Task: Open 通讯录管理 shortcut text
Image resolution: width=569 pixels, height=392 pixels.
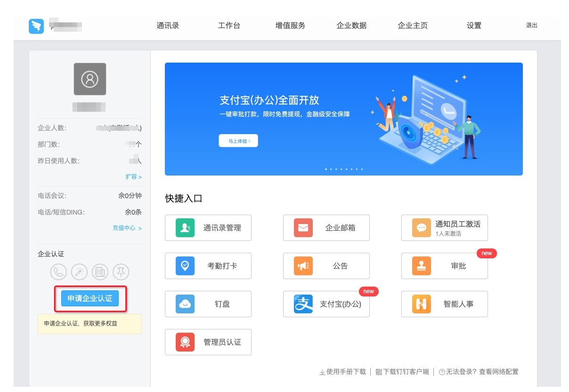Action: coord(222,228)
